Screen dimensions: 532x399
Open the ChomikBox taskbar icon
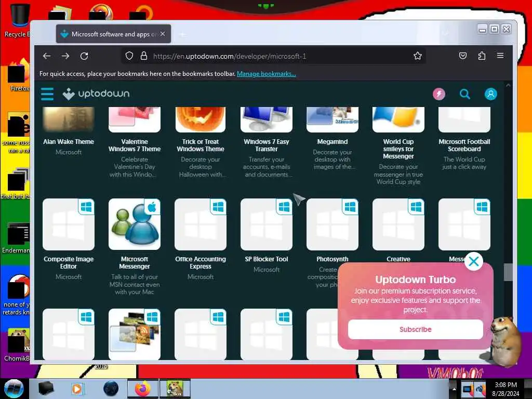coord(175,389)
